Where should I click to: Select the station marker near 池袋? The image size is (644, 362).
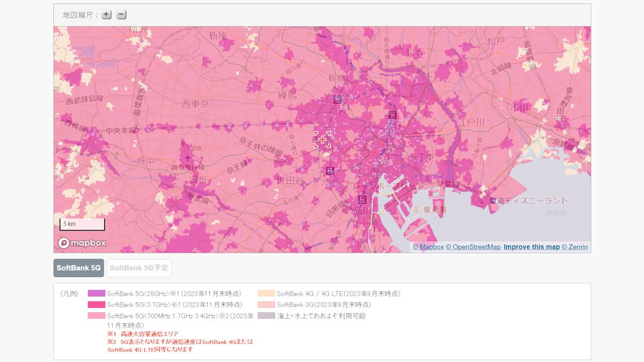338,100
